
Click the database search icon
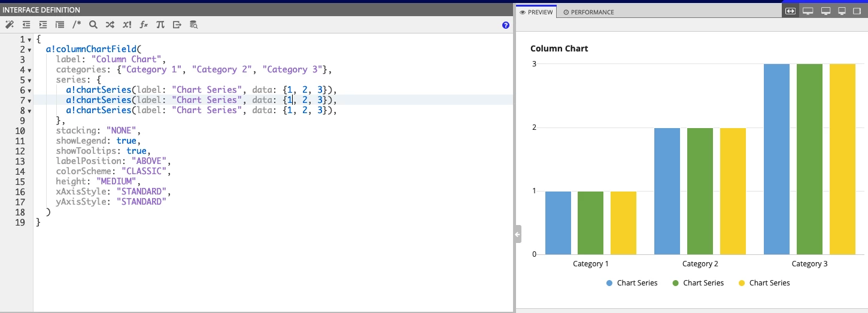click(193, 25)
